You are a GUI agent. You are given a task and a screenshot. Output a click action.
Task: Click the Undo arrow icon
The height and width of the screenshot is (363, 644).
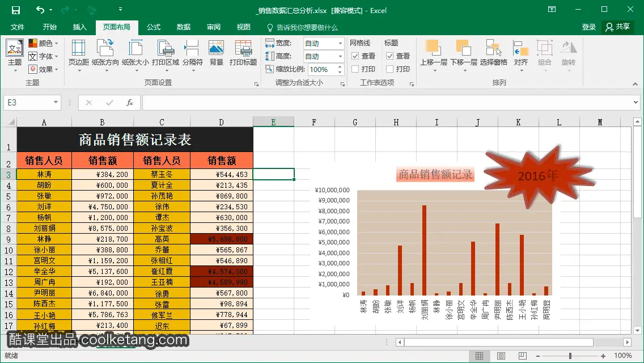point(40,10)
